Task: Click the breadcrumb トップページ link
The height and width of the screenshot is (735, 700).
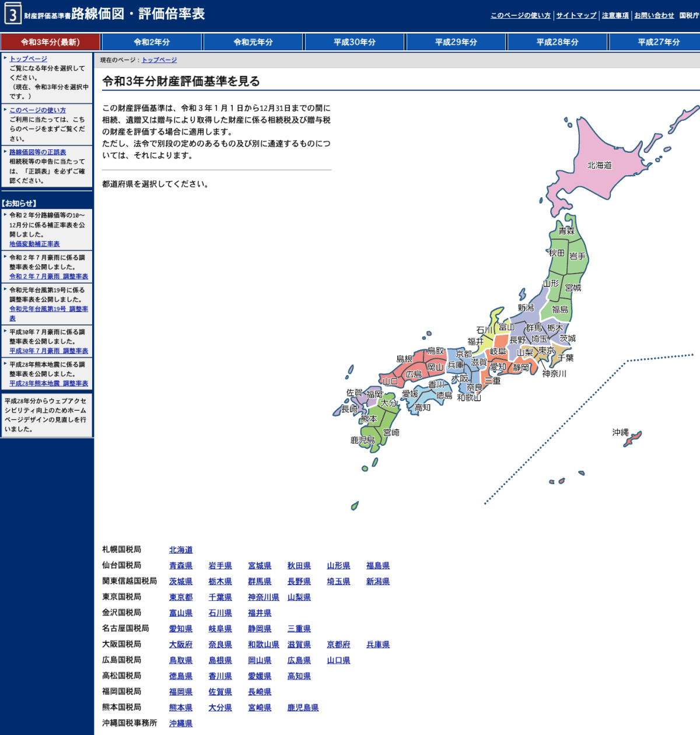Action: tap(159, 60)
